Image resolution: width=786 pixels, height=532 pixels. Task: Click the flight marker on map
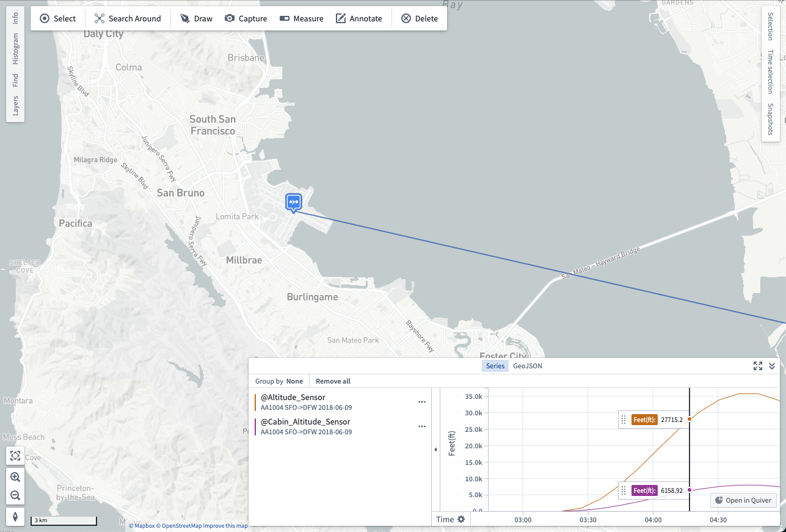[294, 202]
